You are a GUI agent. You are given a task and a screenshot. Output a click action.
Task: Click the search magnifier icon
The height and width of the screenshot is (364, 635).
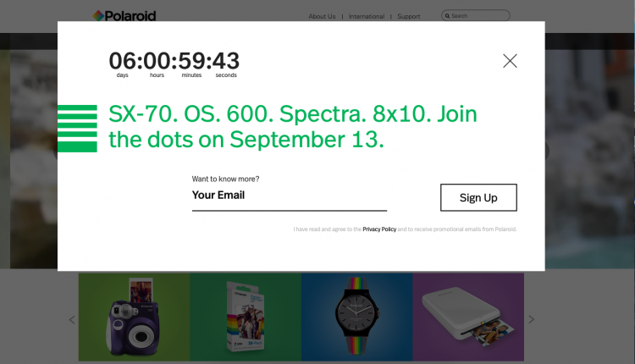coord(447,16)
